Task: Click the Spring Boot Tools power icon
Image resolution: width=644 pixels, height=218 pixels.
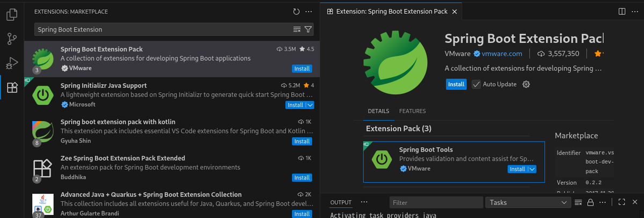Action: (382, 159)
